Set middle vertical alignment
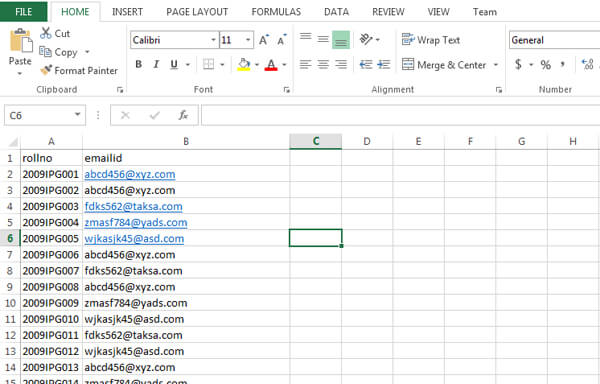 click(323, 40)
